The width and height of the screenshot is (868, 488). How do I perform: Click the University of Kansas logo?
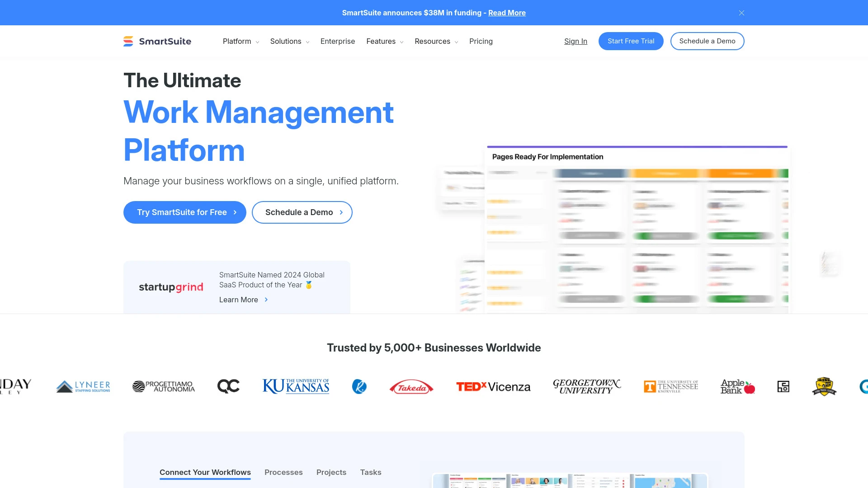295,386
